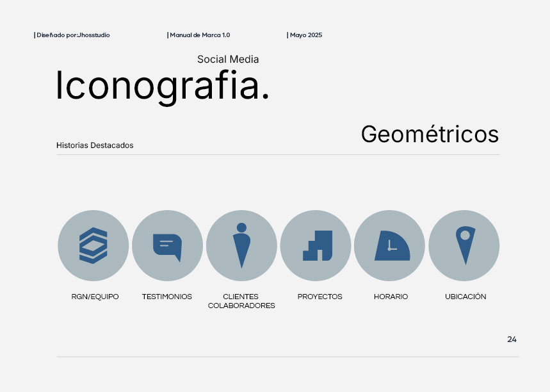The image size is (550, 392).
Task: Select the Social Media subtitle
Action: [228, 60]
